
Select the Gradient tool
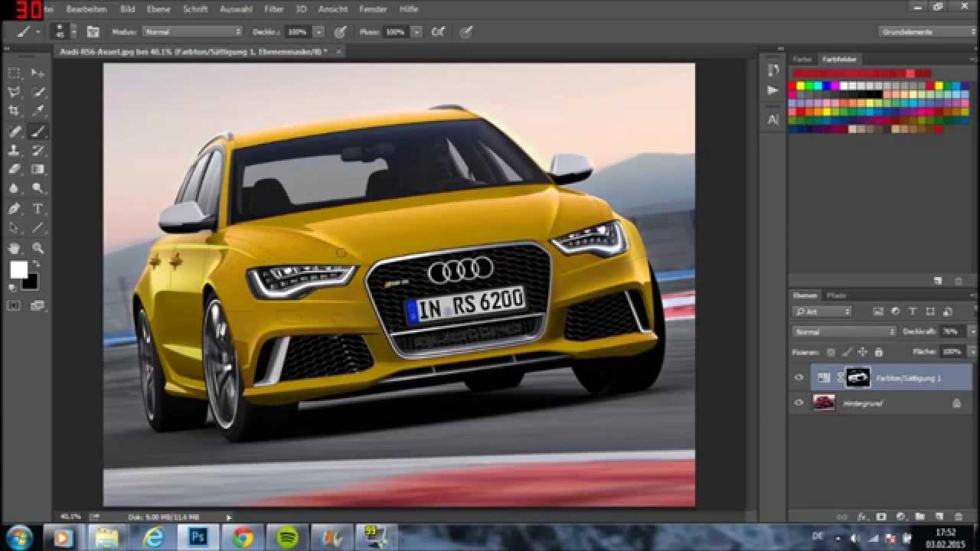pyautogui.click(x=38, y=170)
